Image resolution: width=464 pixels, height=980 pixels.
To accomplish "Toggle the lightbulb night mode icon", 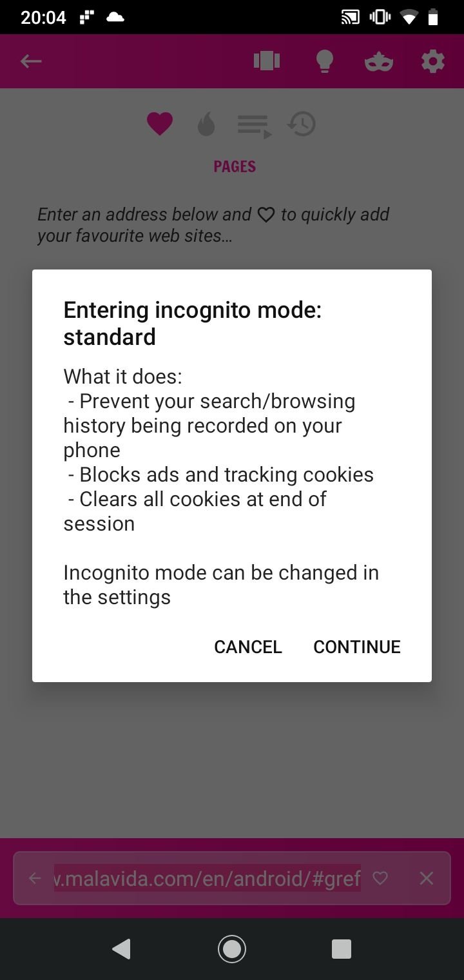I will point(324,61).
